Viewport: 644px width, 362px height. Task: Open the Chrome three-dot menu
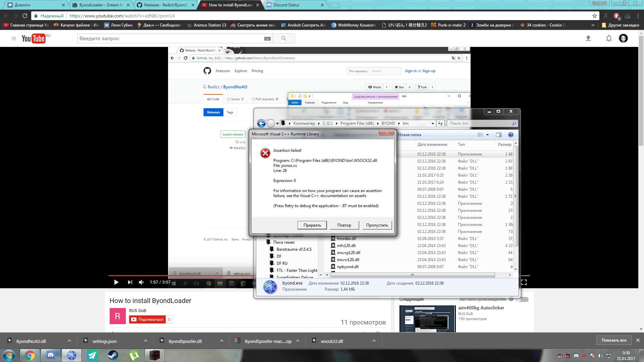638,16
